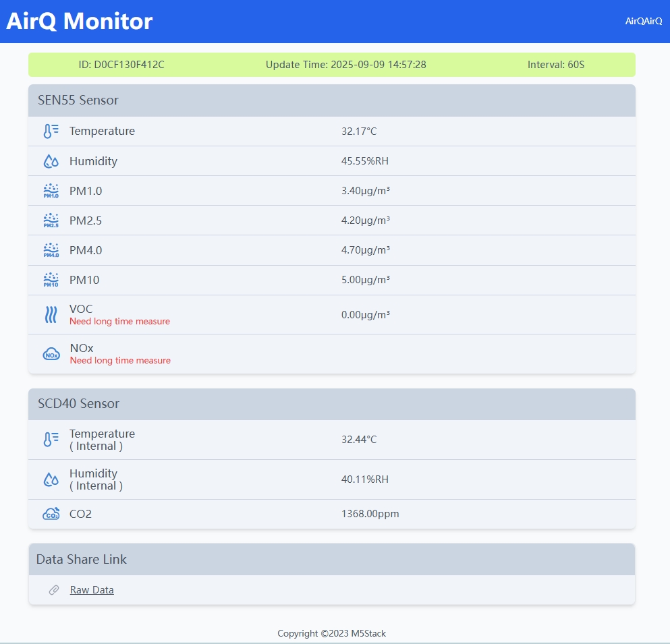
Task: Click the 32.44°C internal temperature value
Action: (359, 440)
